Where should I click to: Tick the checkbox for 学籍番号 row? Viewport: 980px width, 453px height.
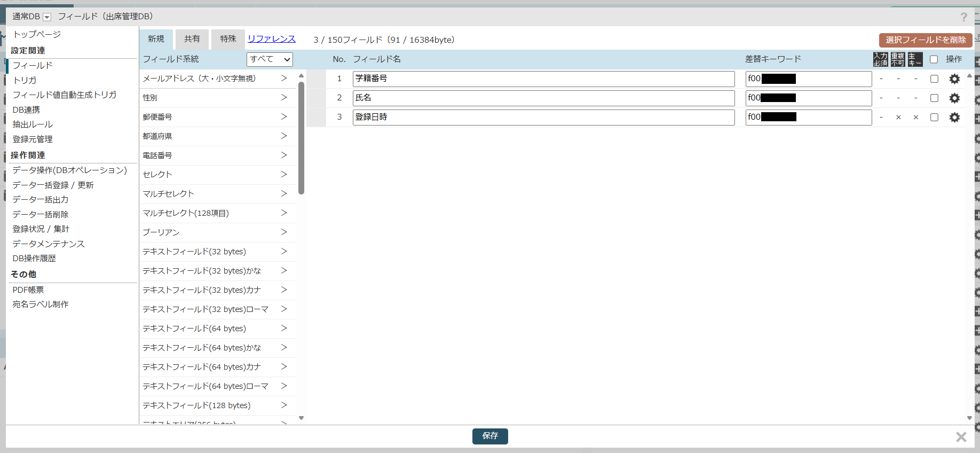click(x=934, y=79)
